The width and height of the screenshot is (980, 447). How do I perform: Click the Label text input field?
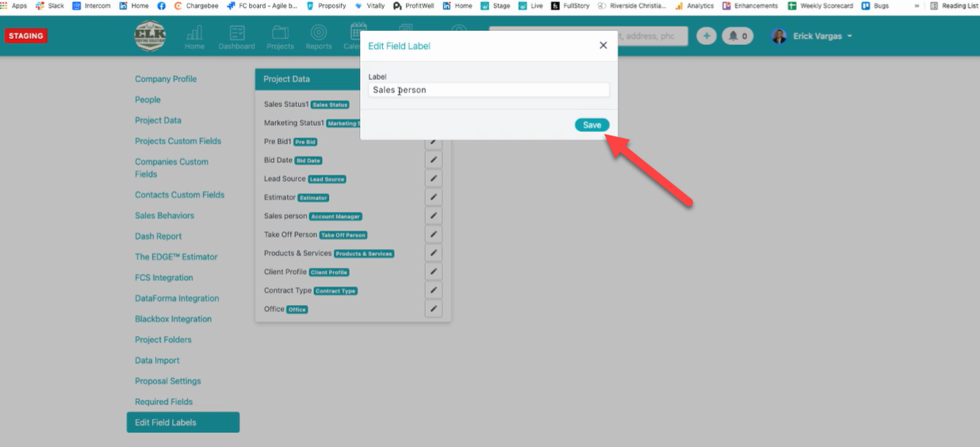point(488,90)
